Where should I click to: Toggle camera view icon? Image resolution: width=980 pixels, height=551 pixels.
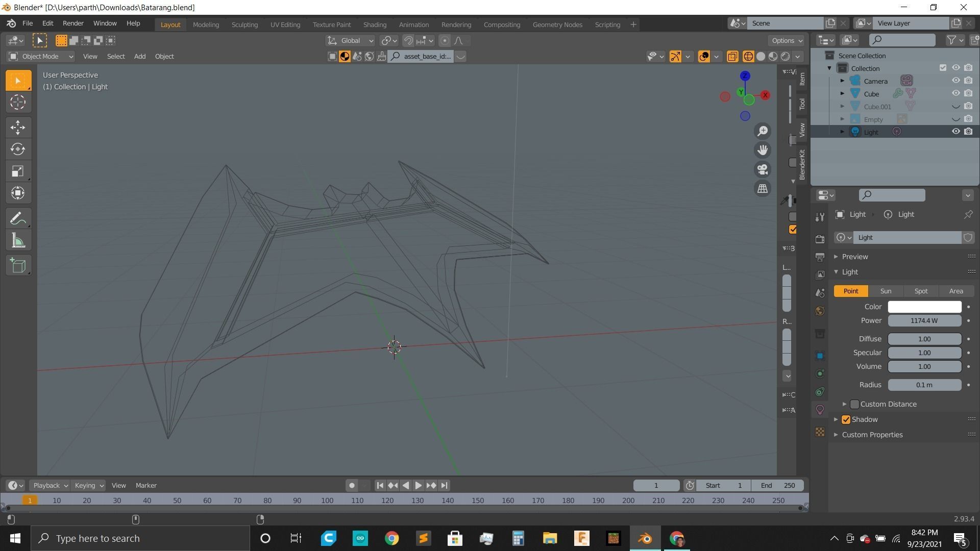tap(763, 169)
